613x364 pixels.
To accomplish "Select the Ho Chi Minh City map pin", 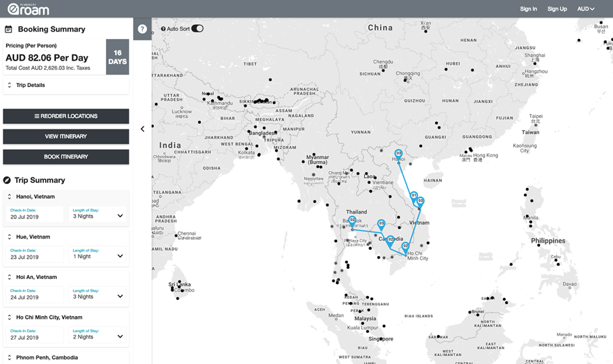I will click(x=405, y=247).
